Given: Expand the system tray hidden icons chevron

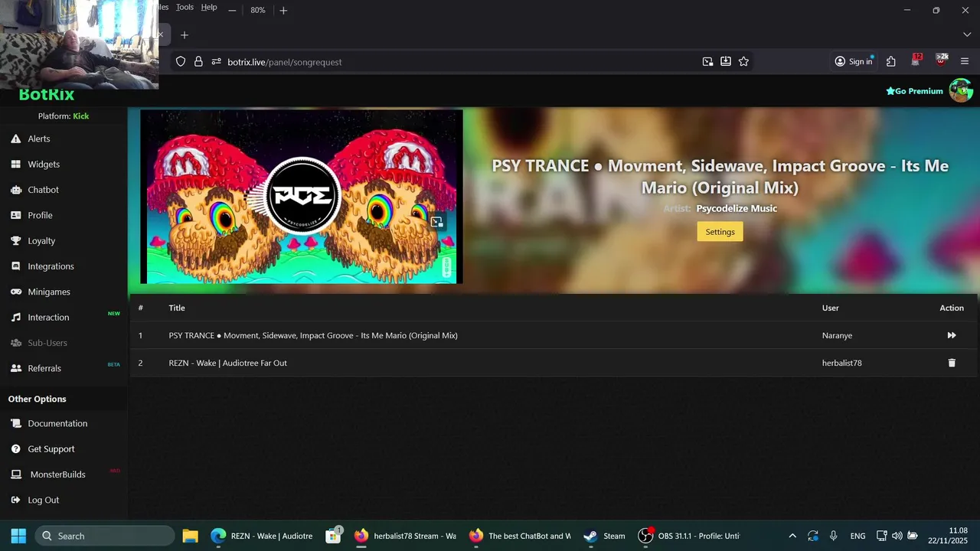Looking at the screenshot, I should (792, 536).
